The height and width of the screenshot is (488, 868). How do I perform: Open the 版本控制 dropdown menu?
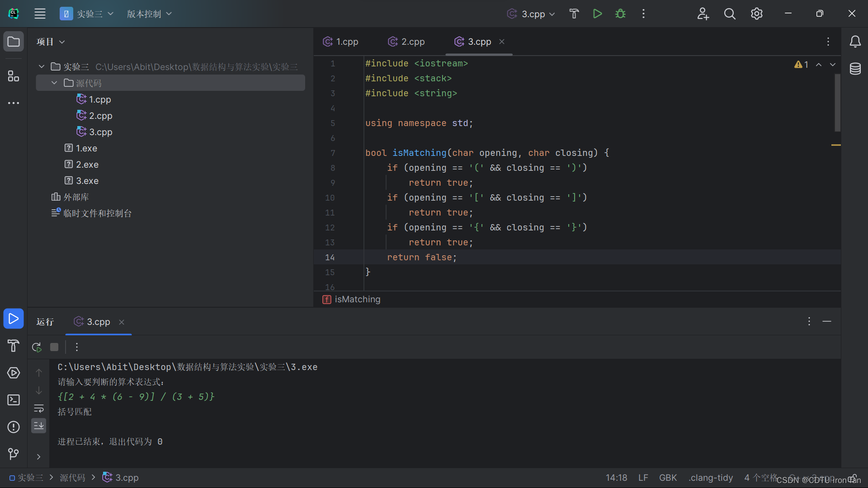pyautogui.click(x=149, y=14)
